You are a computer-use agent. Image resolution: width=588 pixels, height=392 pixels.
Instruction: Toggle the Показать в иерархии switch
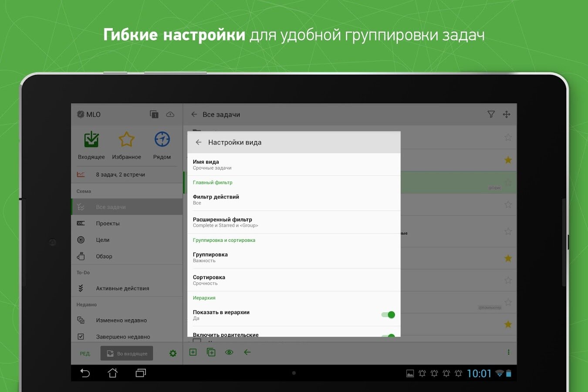coord(388,315)
